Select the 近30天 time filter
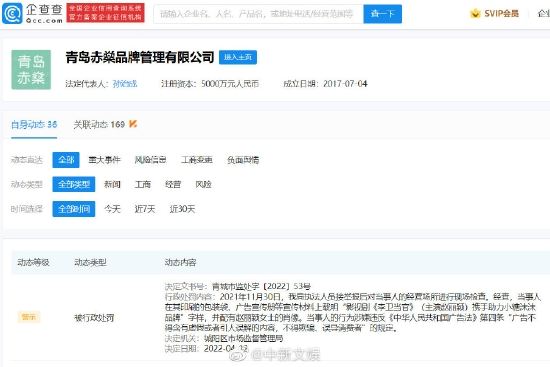 (182, 209)
